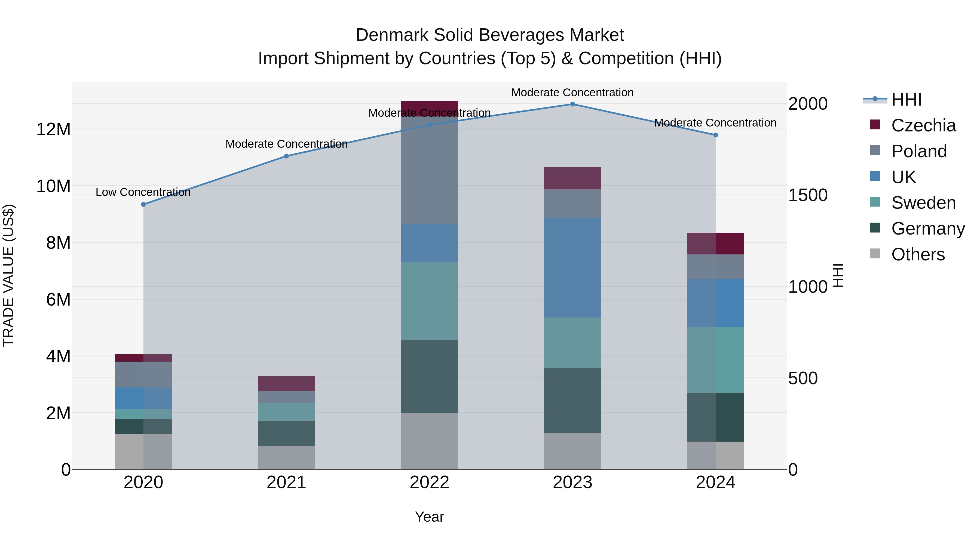The width and height of the screenshot is (980, 551).
Task: Click the 6M tick on trade value axis
Action: (58, 299)
